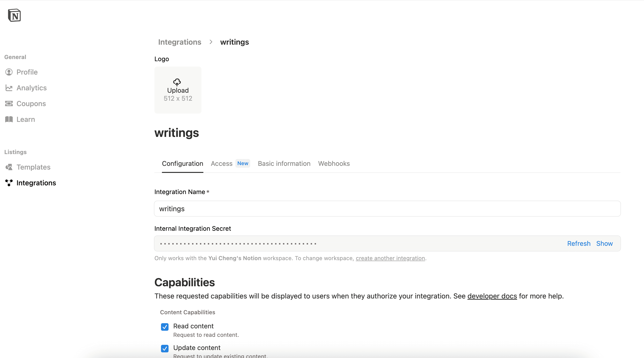Click the Integration Name text field
Viewport: 644px width, 358px height.
pyautogui.click(x=387, y=209)
